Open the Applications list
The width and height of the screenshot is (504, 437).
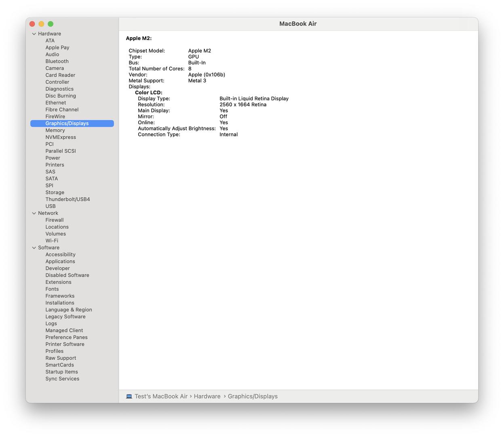[x=60, y=261]
